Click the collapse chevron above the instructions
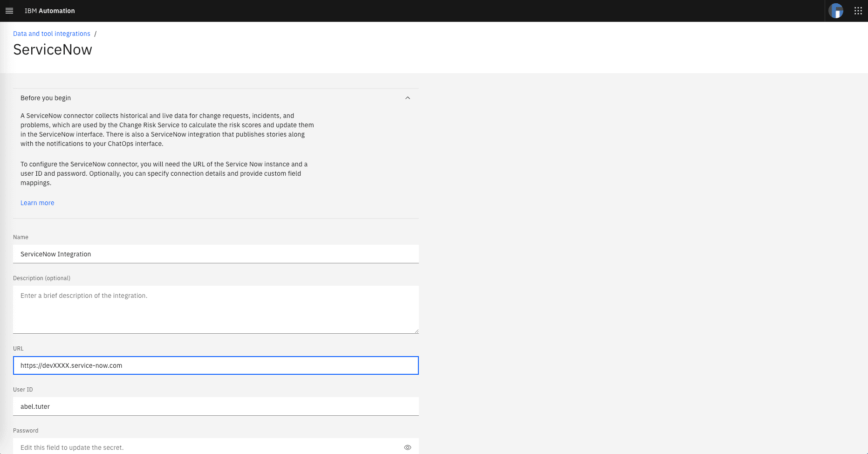The image size is (868, 454). [x=408, y=98]
